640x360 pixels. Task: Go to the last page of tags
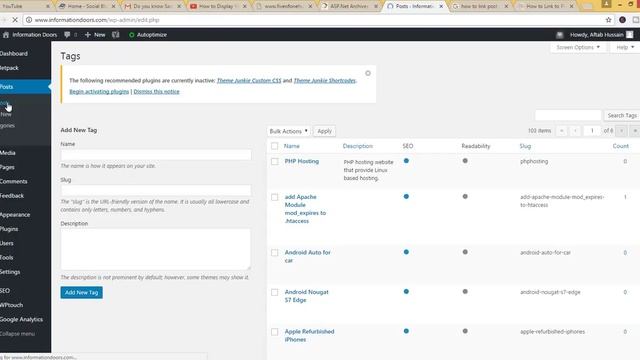click(635, 131)
